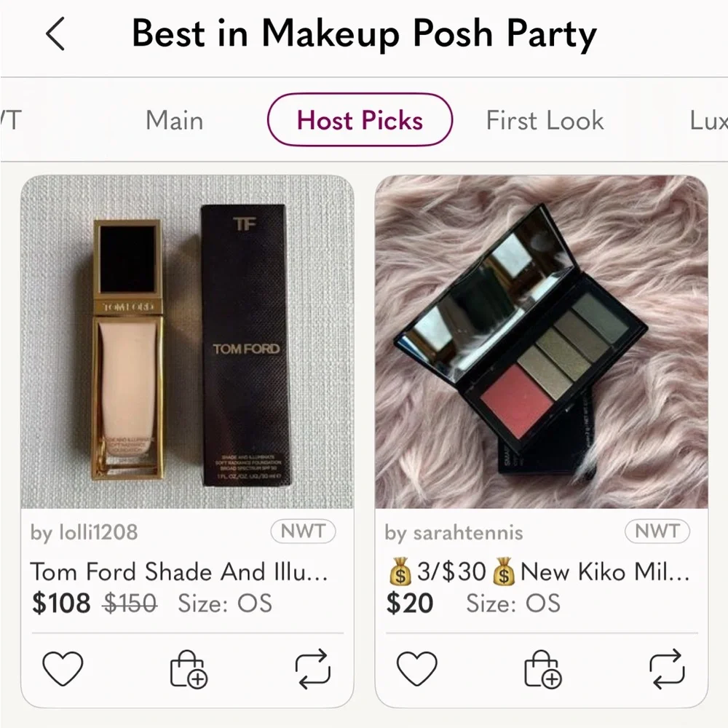Open the partially visible Lux tab
The image size is (728, 728).
(708, 120)
